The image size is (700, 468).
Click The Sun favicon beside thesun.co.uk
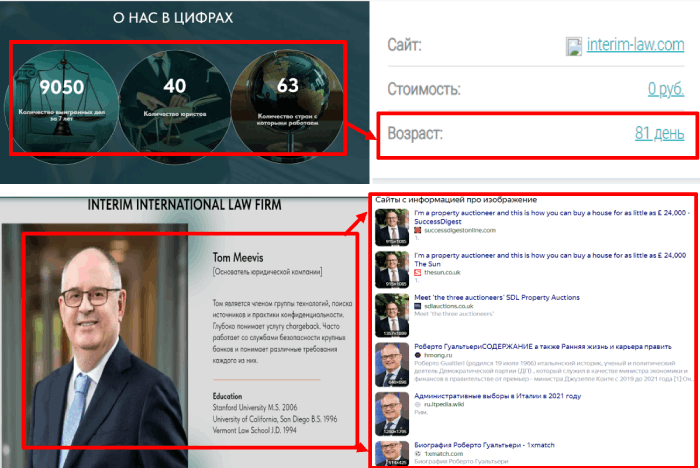click(418, 272)
